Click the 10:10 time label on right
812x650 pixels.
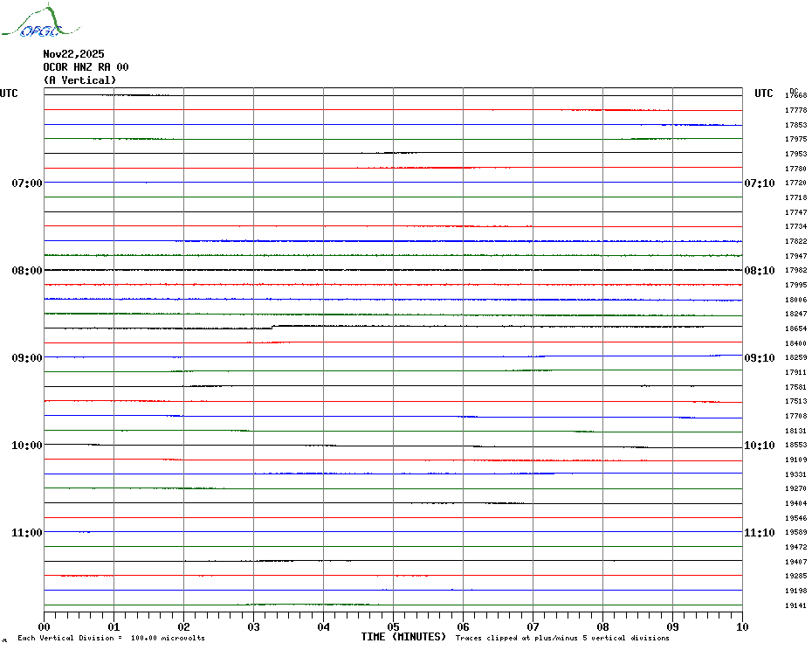(x=759, y=446)
